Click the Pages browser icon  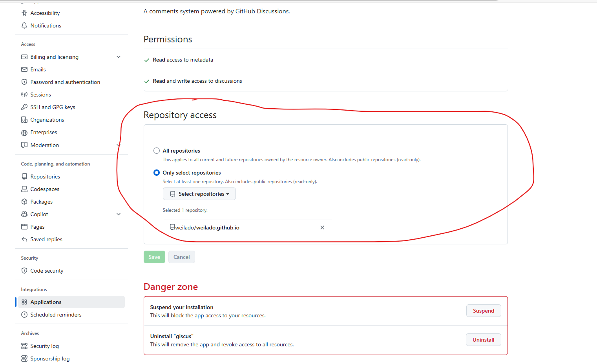pos(24,227)
